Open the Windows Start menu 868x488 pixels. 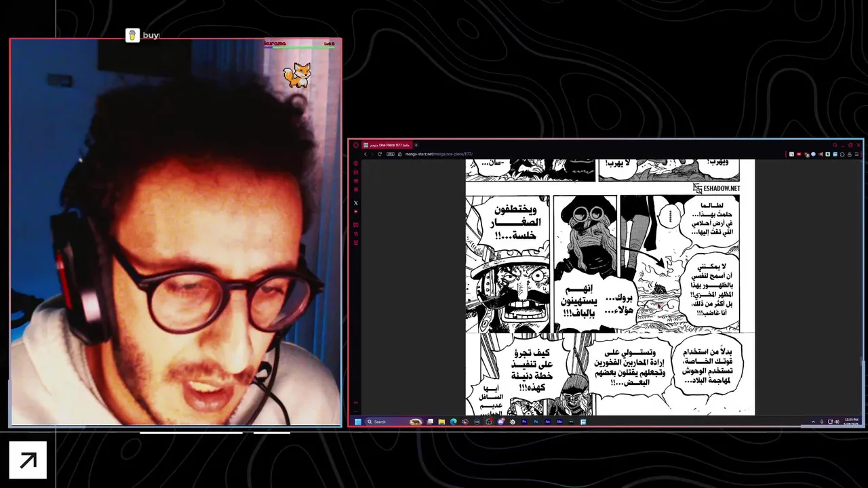click(x=358, y=422)
